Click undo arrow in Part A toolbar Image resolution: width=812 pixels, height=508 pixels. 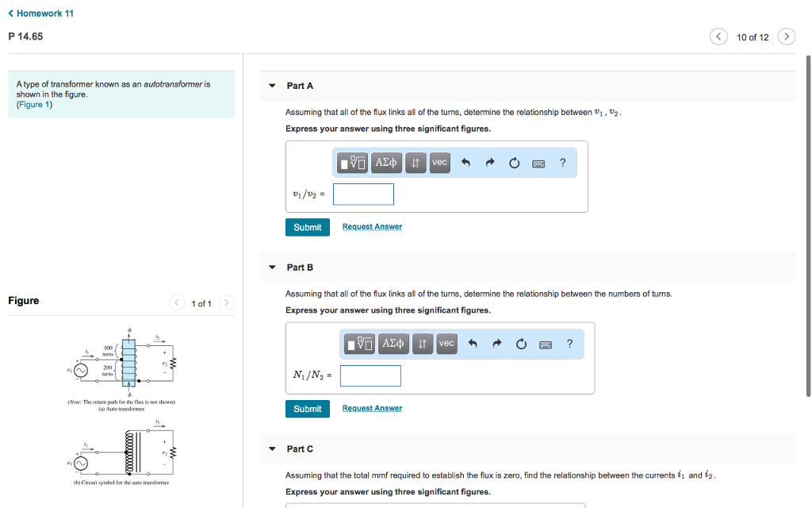coord(466,164)
